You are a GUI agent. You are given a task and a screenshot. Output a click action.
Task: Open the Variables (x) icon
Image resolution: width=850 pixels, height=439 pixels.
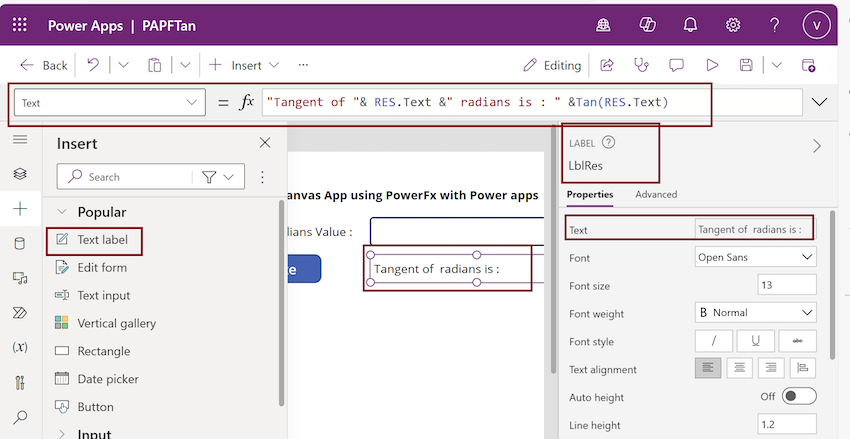[x=20, y=347]
